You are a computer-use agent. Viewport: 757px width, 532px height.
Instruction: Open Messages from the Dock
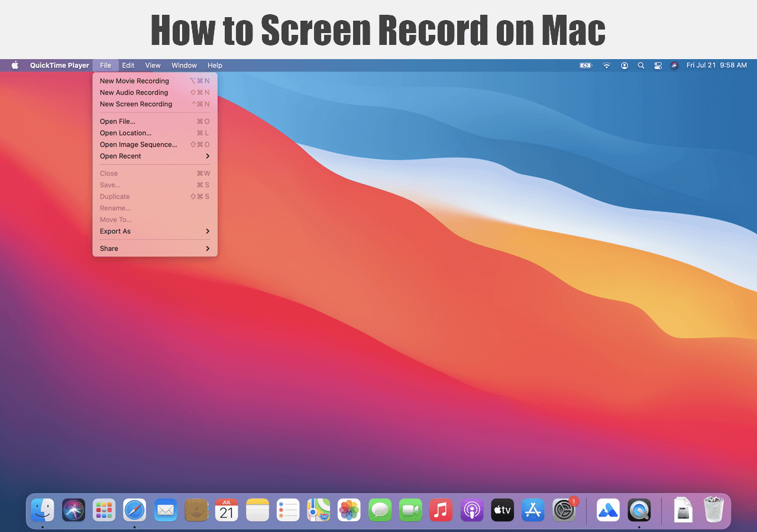pos(380,510)
